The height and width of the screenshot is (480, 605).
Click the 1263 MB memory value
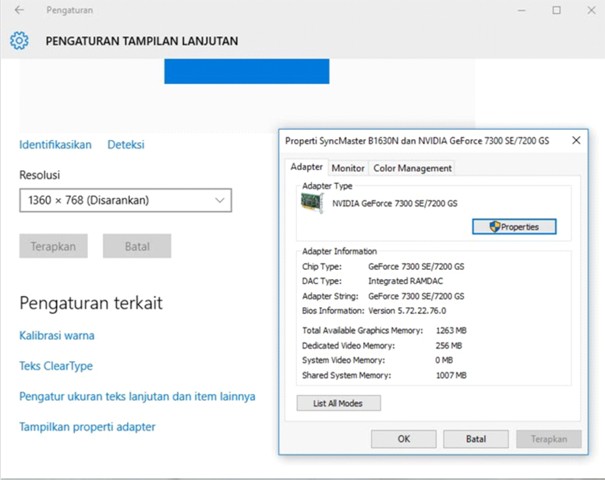pyautogui.click(x=451, y=330)
